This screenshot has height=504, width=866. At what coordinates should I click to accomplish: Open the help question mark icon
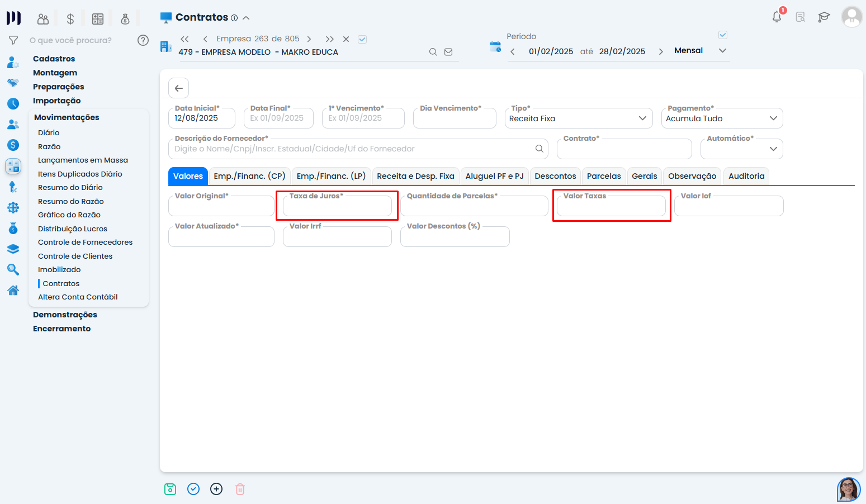pyautogui.click(x=143, y=40)
